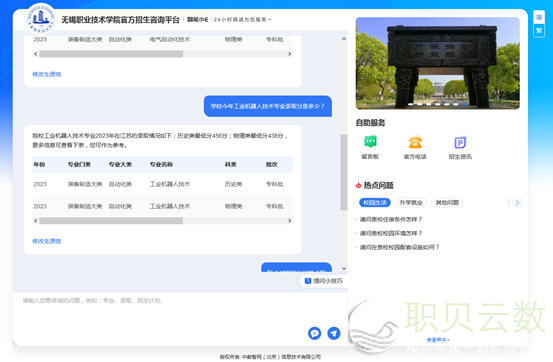
Task: Click the campus gate banner image
Action: (437, 63)
